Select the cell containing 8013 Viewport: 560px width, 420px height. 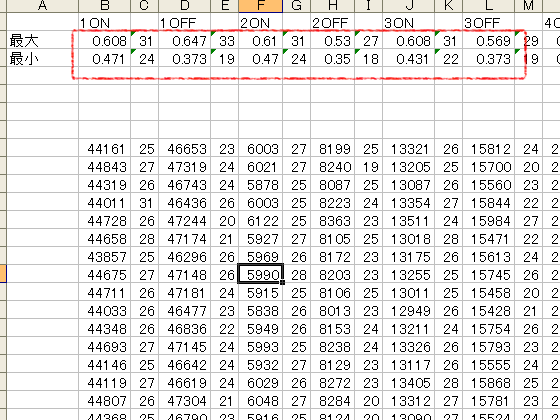332,310
